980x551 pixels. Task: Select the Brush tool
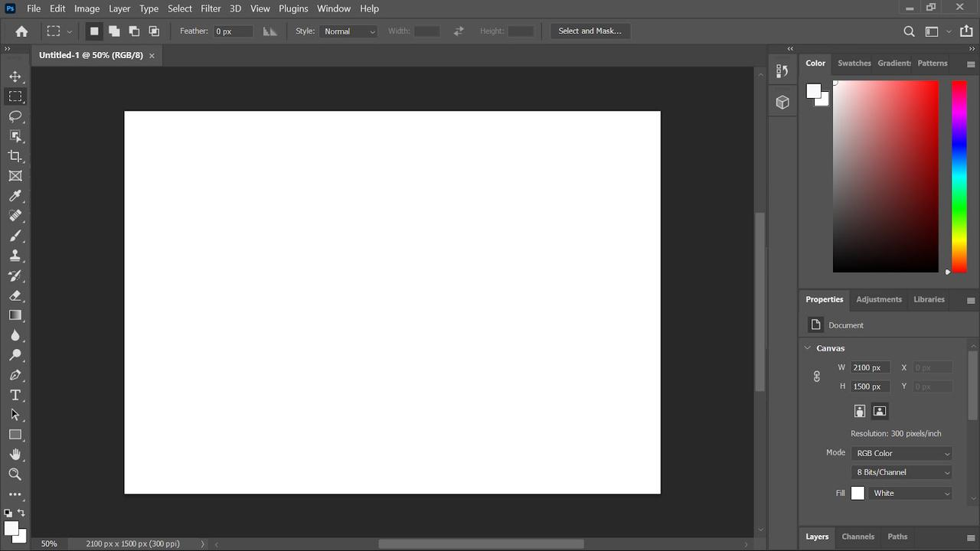pos(15,236)
